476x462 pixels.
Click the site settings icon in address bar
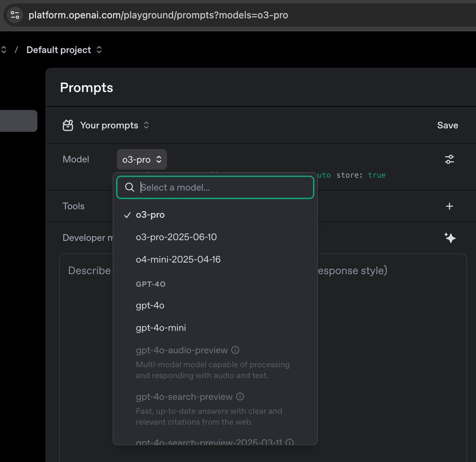pyautogui.click(x=15, y=15)
